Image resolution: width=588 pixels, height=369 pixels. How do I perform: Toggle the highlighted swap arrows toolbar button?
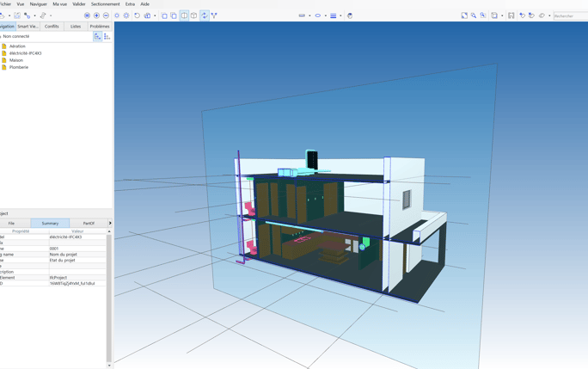point(205,15)
